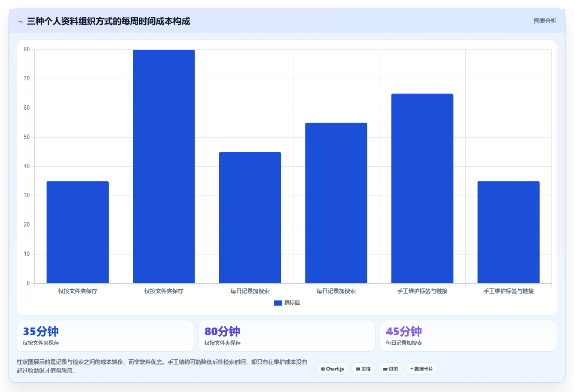The height and width of the screenshot is (392, 574).
Task: Open the 35分钟 data card
Action: pyautogui.click(x=105, y=336)
